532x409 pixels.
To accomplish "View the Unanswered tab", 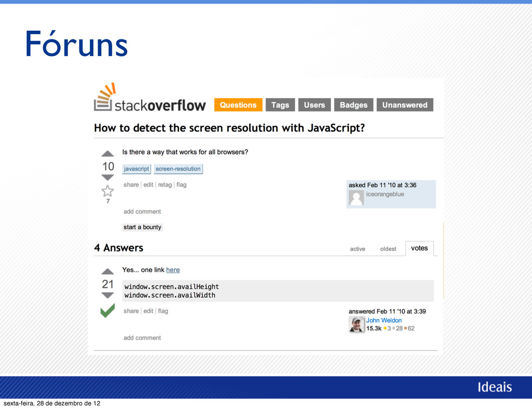I will [x=405, y=105].
